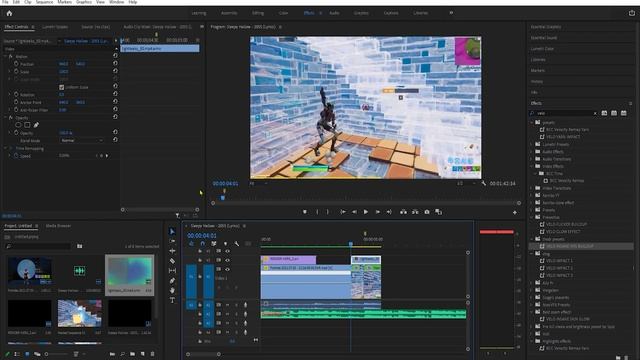Reset the Position parameter
Image resolution: width=640 pixels, height=360 pixels.
pyautogui.click(x=115, y=63)
